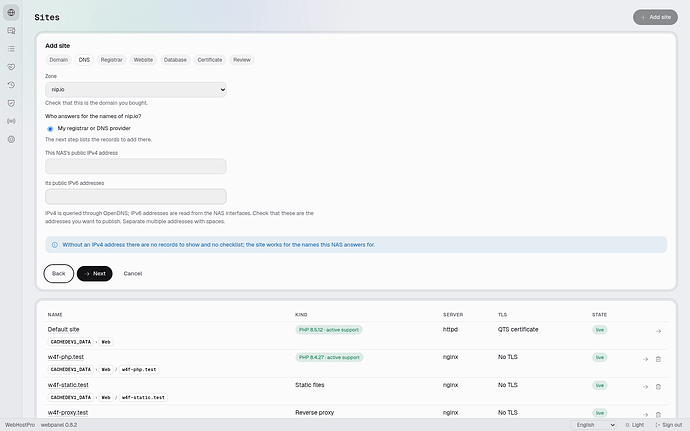The image size is (690, 431).
Task: Sign out of the web panel
Action: (x=668, y=425)
